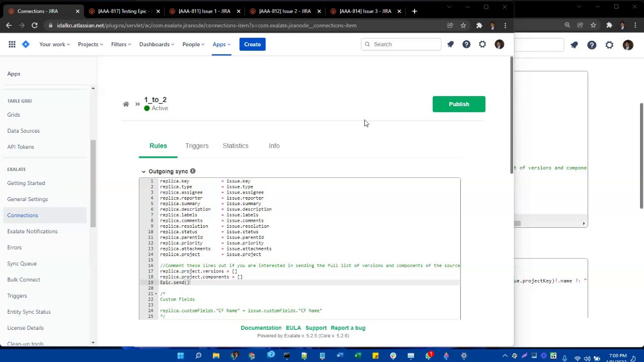Click the help icon in the background window
644x362 pixels.
click(x=592, y=45)
